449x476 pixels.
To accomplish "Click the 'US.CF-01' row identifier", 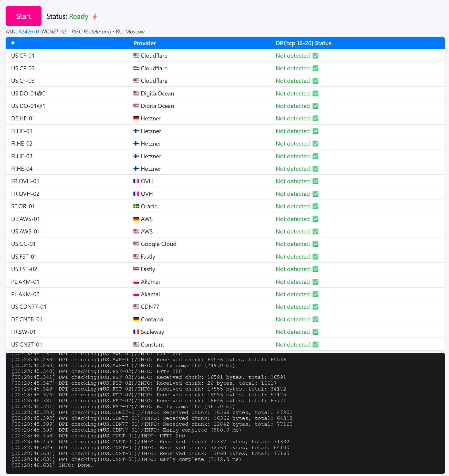I will tap(23, 56).
